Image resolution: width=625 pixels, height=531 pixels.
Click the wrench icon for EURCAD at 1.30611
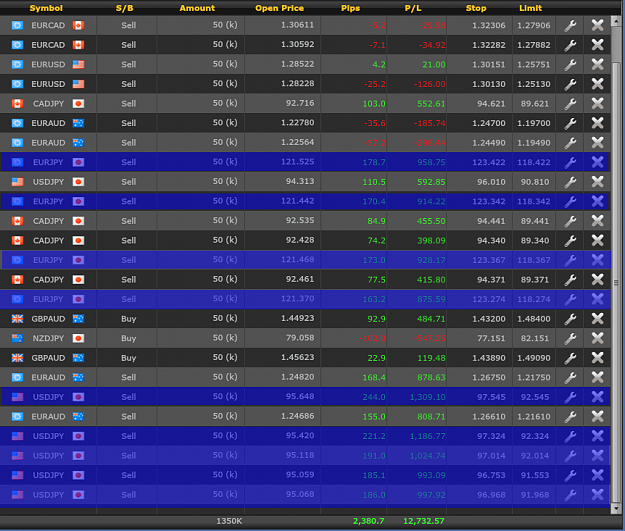(x=570, y=26)
